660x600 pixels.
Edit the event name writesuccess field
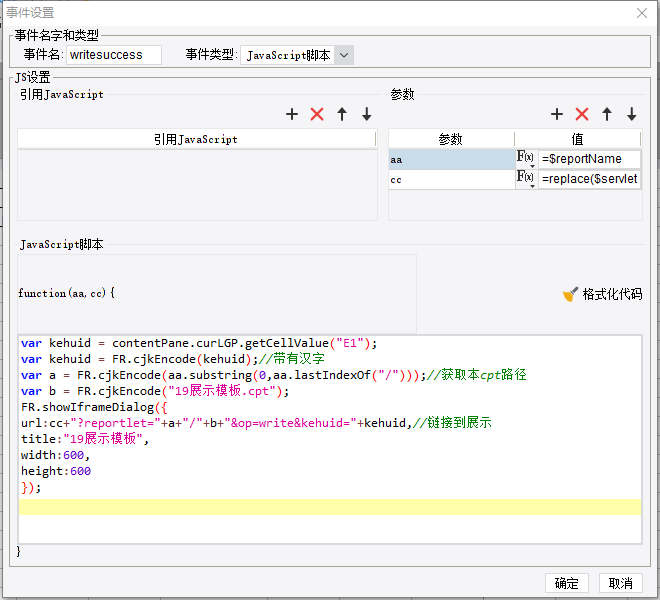tap(113, 55)
